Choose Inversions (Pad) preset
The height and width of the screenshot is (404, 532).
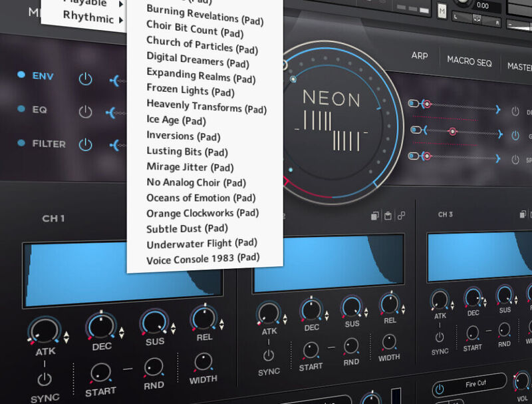184,136
